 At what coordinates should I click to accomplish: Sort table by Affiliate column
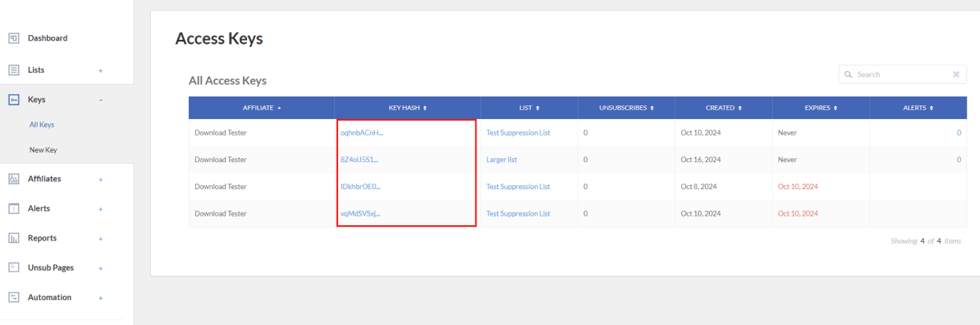tap(261, 108)
